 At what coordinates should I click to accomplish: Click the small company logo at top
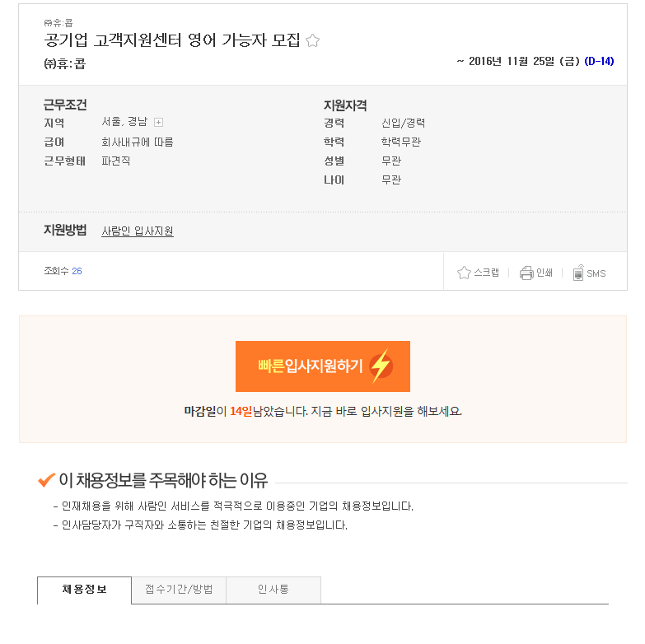pyautogui.click(x=58, y=23)
